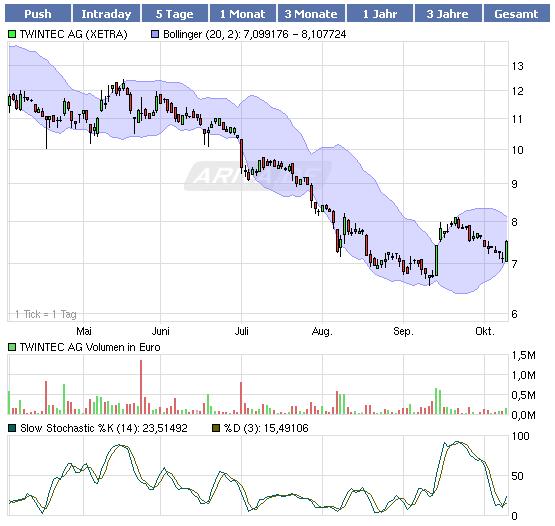Click the Aug. month axis label
The width and height of the screenshot is (555, 526).
pos(322,331)
